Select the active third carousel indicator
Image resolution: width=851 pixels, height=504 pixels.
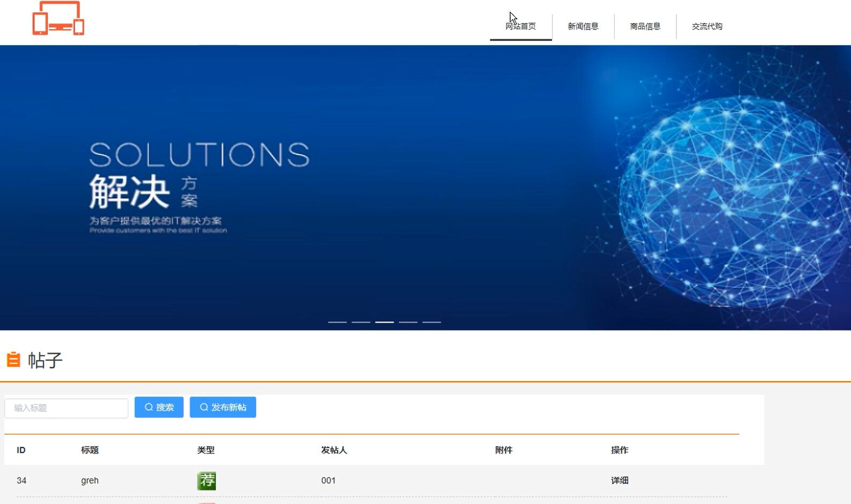click(384, 322)
